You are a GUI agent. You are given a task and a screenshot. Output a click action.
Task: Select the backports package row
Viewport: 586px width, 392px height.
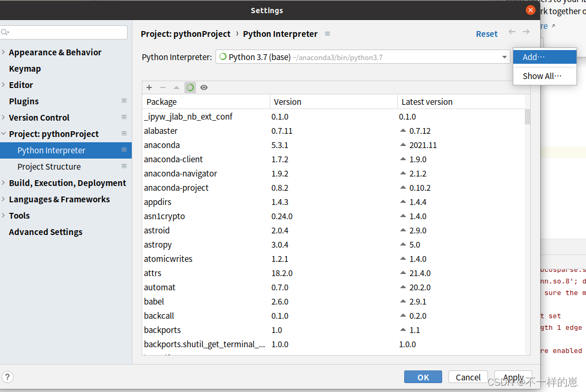[x=334, y=330]
